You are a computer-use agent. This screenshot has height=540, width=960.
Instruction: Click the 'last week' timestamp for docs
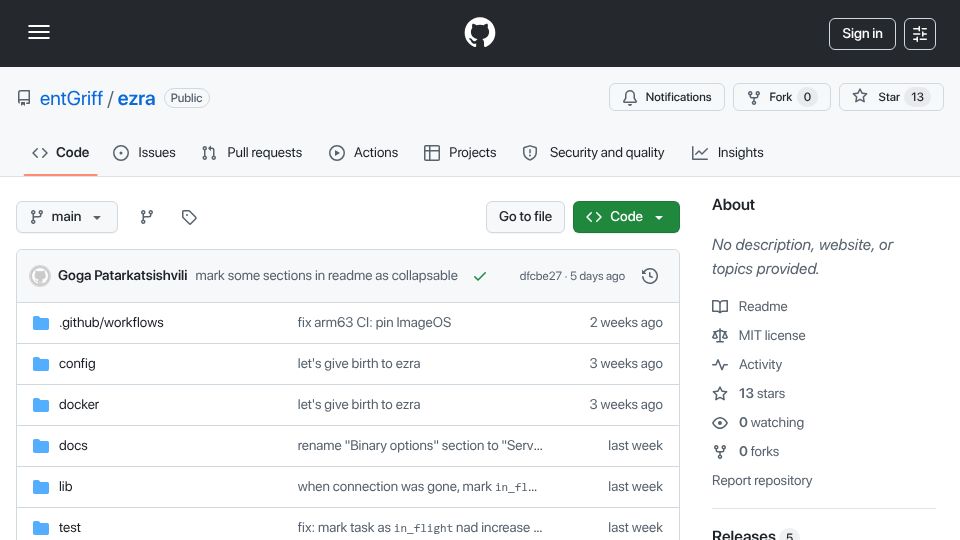pos(635,446)
